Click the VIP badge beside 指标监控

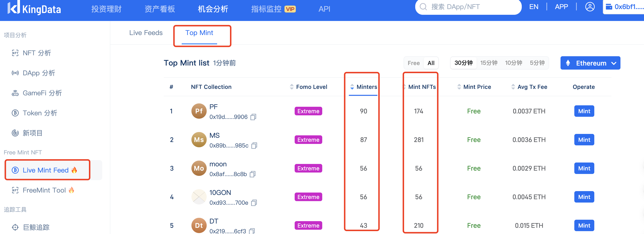(x=290, y=9)
